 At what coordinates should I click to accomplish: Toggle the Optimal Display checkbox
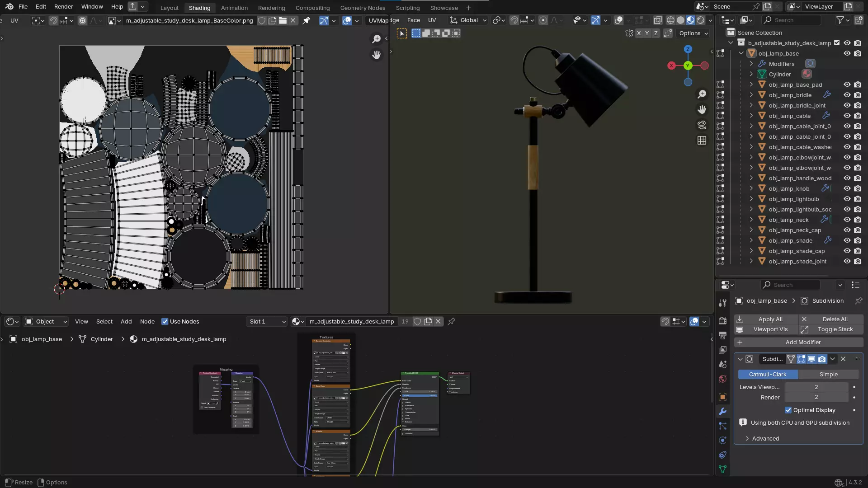788,410
